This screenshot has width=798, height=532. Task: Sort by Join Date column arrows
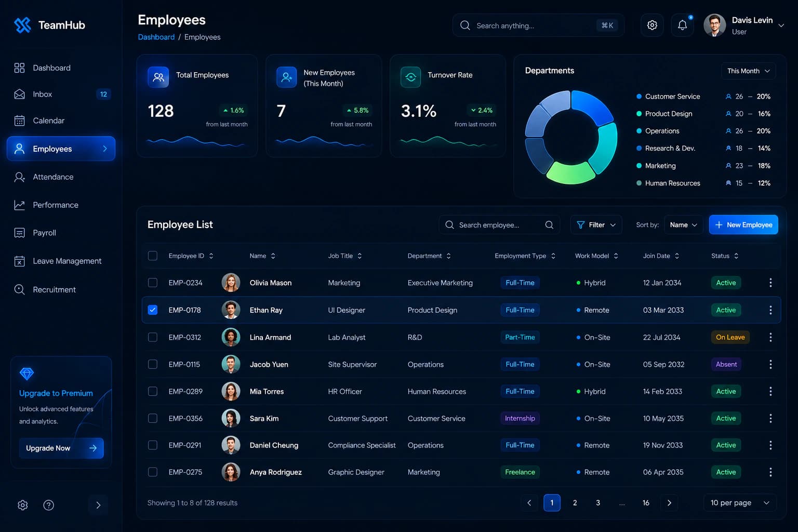tap(677, 256)
